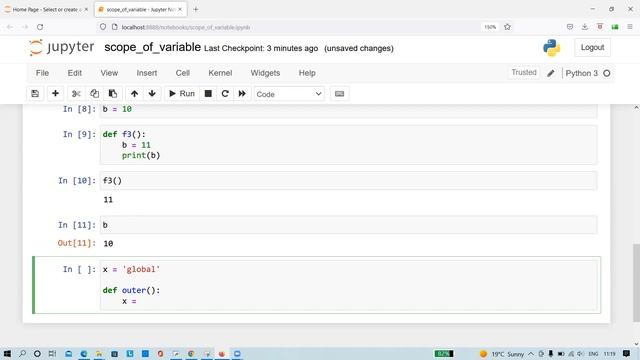Paste cells below icon
The height and width of the screenshot is (360, 640).
pyautogui.click(x=113, y=94)
